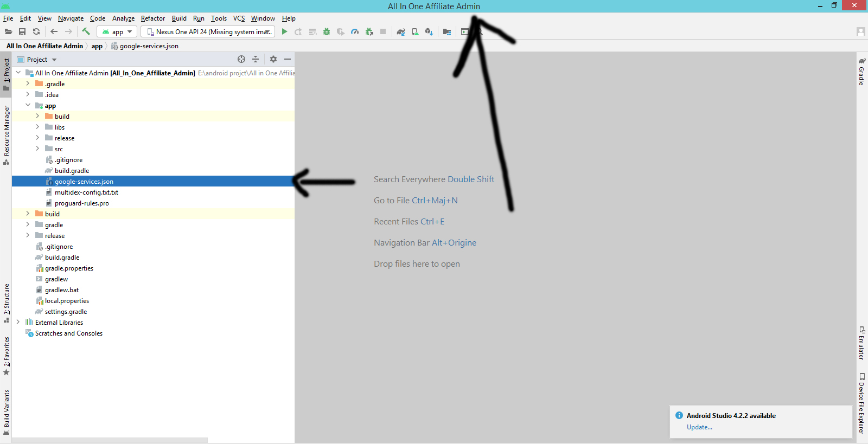
Task: Click the Project panel horizontal scrollbar
Action: [110, 440]
